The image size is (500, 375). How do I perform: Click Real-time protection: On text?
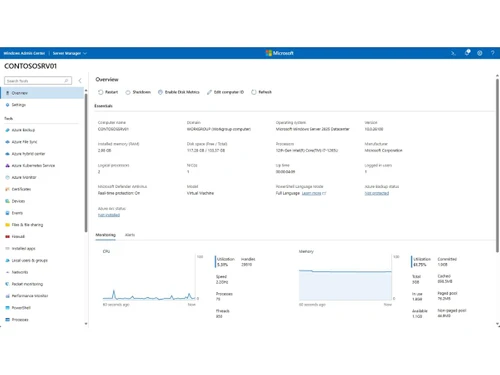(119, 193)
